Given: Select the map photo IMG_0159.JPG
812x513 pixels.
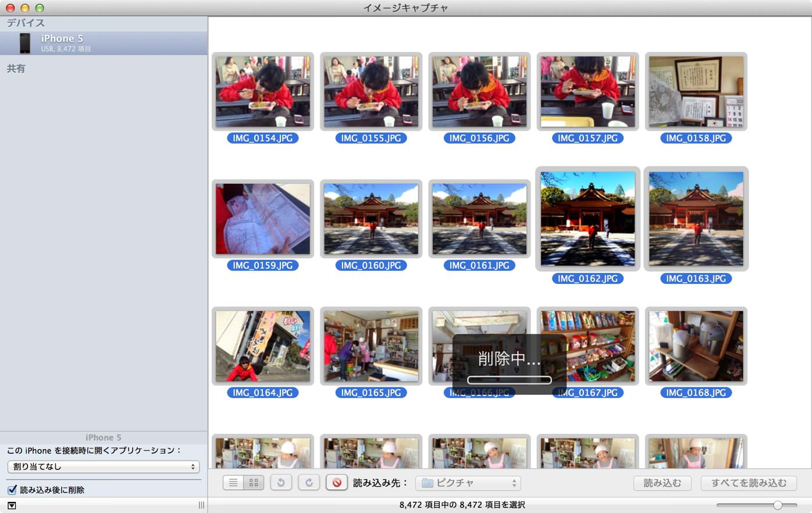Looking at the screenshot, I should [263, 219].
